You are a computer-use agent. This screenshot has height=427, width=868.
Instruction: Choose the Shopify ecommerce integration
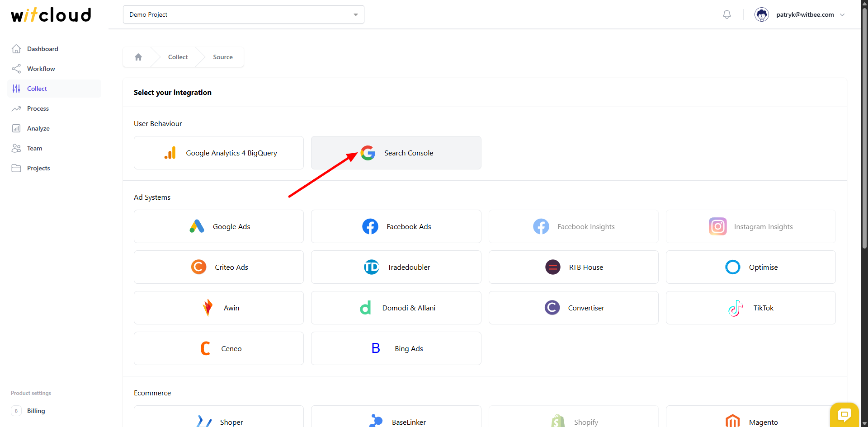574,417
